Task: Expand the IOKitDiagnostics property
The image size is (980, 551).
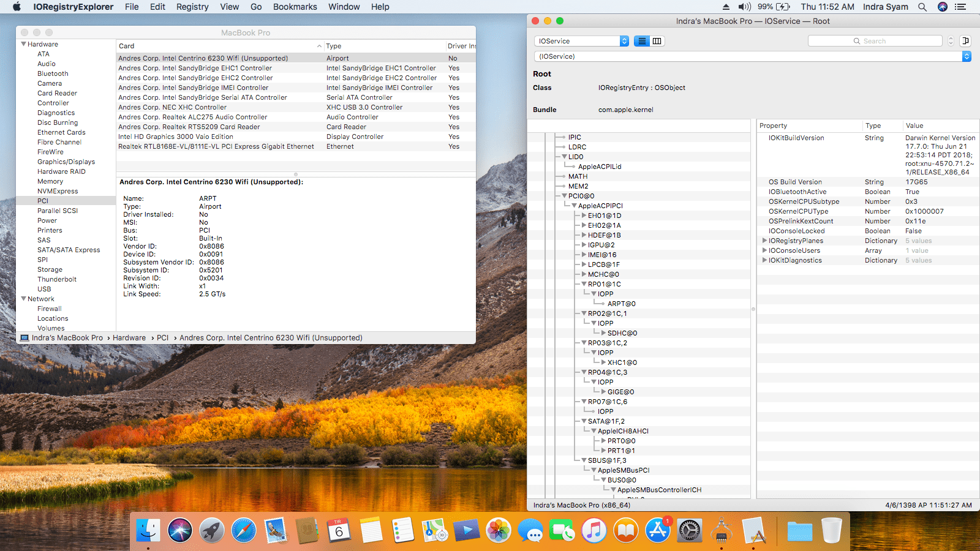Action: point(764,260)
